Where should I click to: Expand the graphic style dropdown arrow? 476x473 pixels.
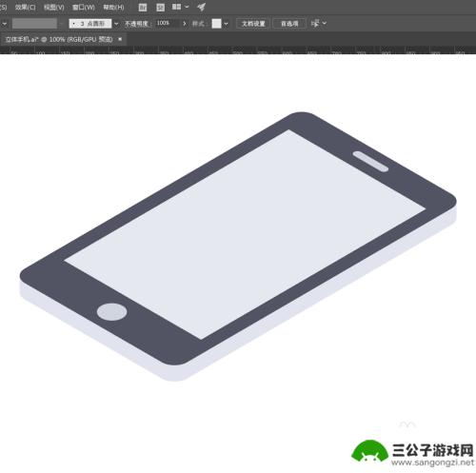point(226,24)
